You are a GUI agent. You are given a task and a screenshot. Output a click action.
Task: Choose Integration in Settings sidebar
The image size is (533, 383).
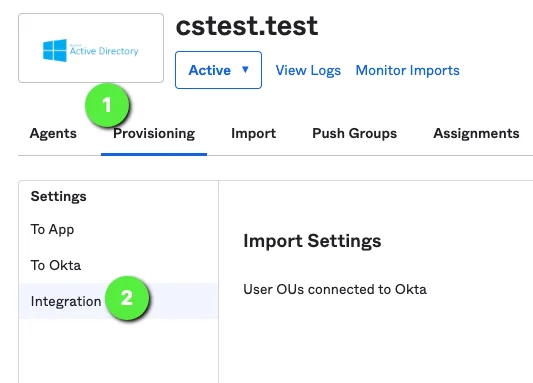[119, 301]
